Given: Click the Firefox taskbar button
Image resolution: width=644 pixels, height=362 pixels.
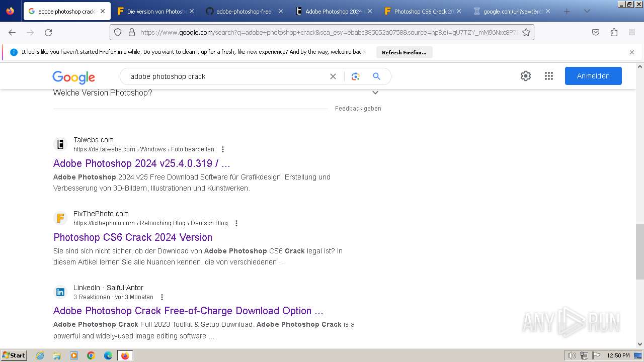Looking at the screenshot, I should (125, 355).
